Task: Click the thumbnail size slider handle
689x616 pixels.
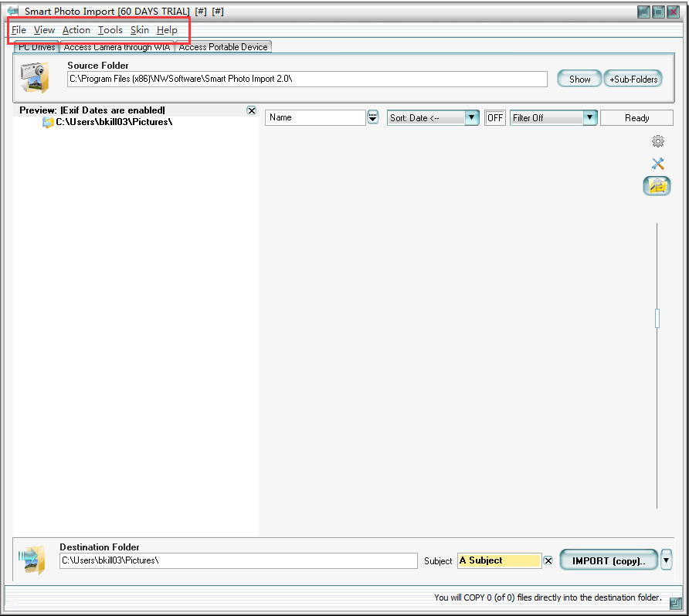Action: click(657, 318)
